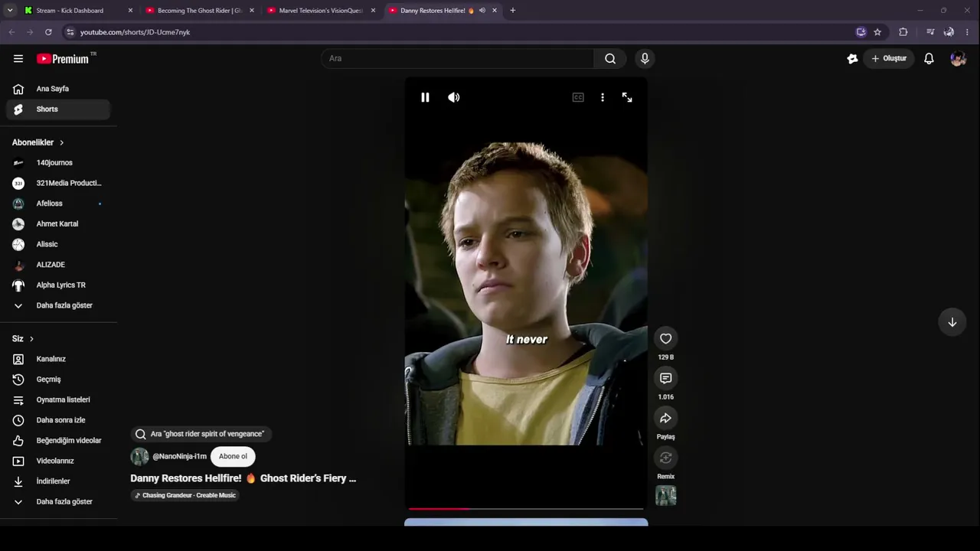Open Daha sonra izle list
The height and width of the screenshot is (551, 980).
pos(58,420)
